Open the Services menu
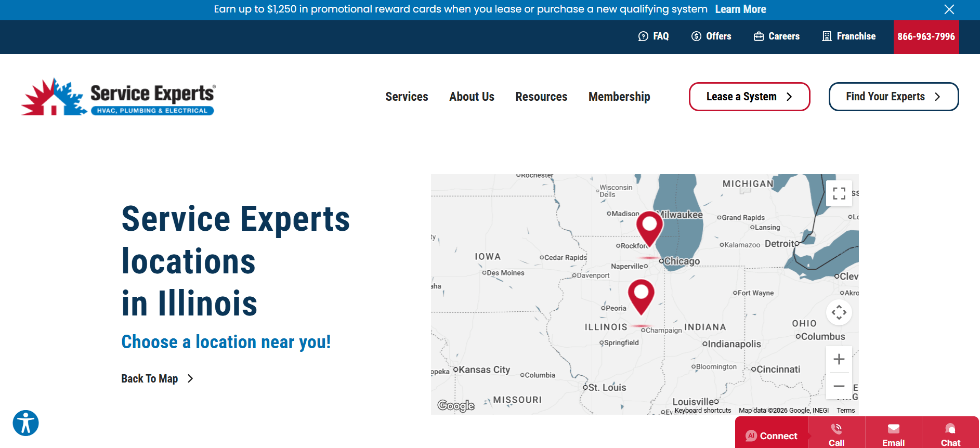 [407, 97]
